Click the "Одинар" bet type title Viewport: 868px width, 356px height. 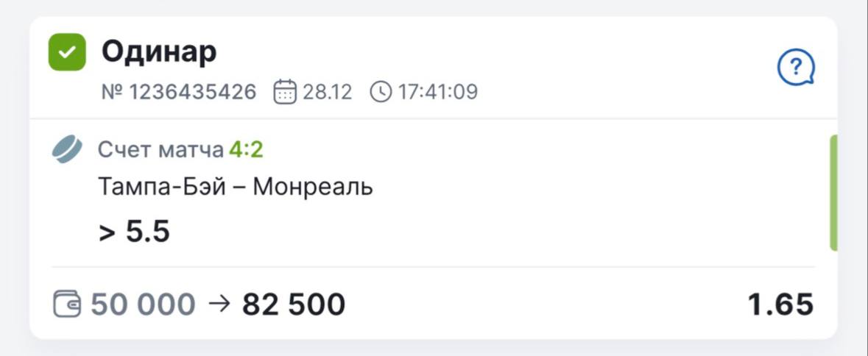point(159,51)
